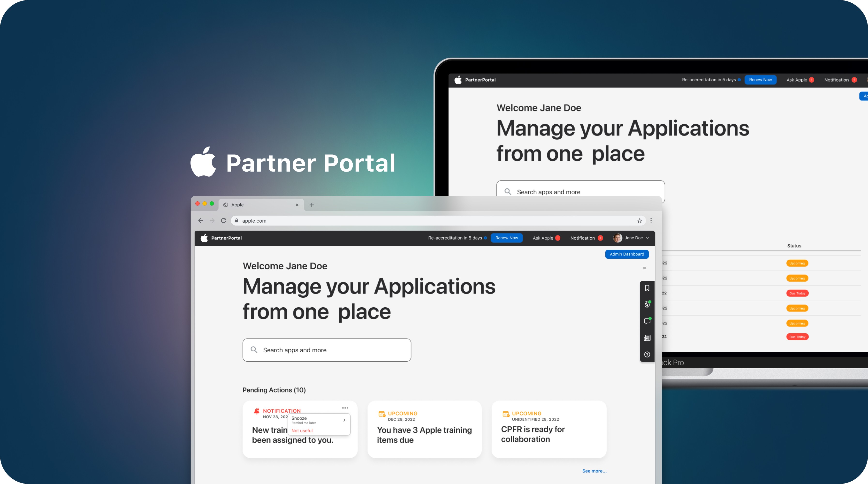Open the help question mark icon
The height and width of the screenshot is (484, 868).
[647, 354]
